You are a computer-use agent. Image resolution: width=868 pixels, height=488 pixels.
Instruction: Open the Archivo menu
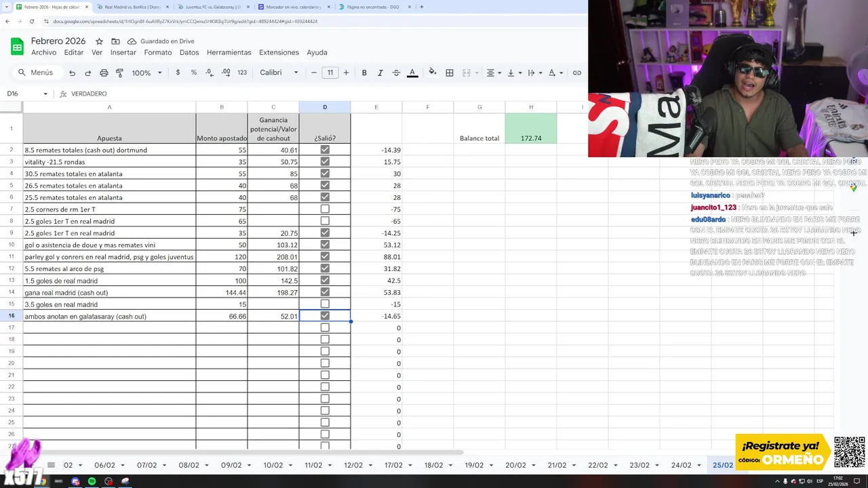click(43, 52)
